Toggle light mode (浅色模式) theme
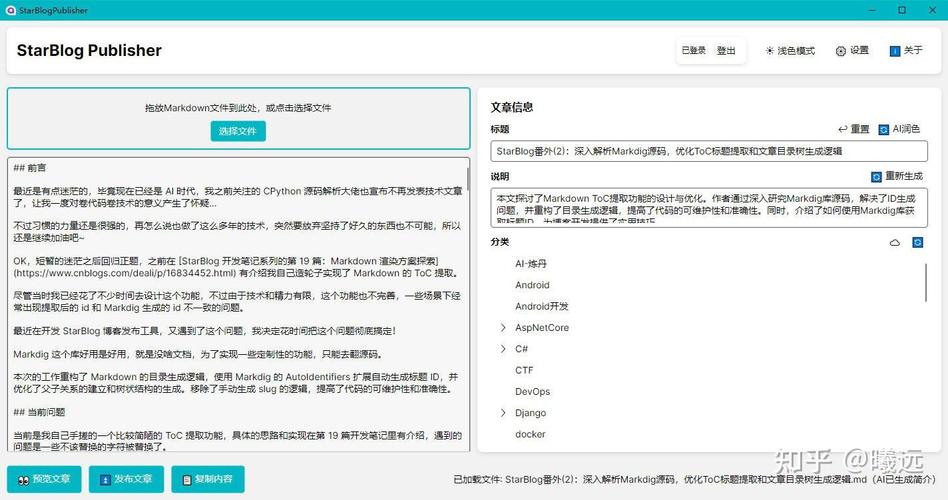 click(790, 51)
